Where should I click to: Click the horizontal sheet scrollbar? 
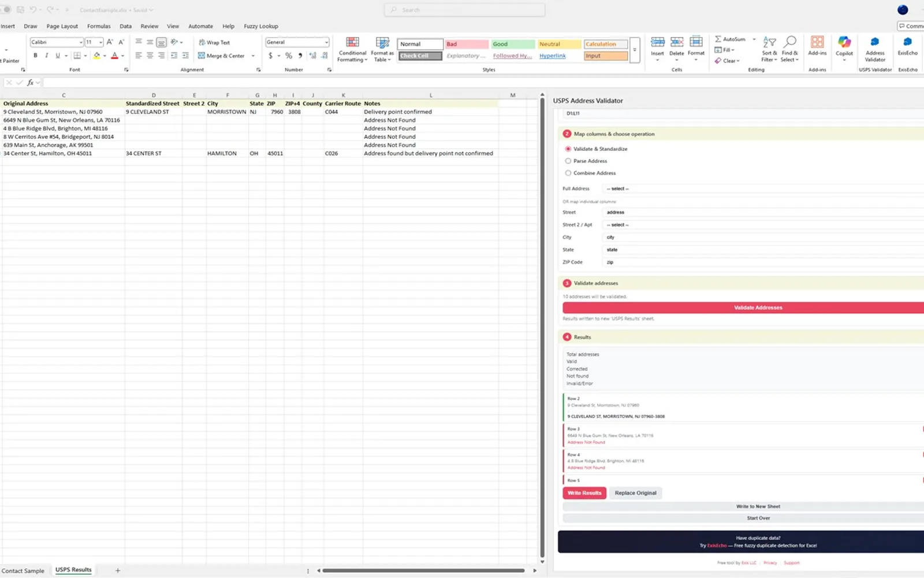click(x=423, y=570)
